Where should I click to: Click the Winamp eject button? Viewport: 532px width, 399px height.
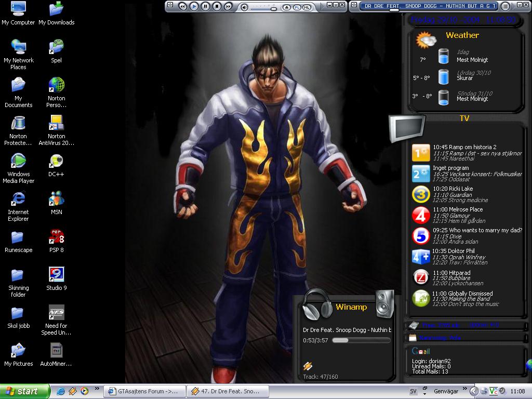tap(287, 7)
